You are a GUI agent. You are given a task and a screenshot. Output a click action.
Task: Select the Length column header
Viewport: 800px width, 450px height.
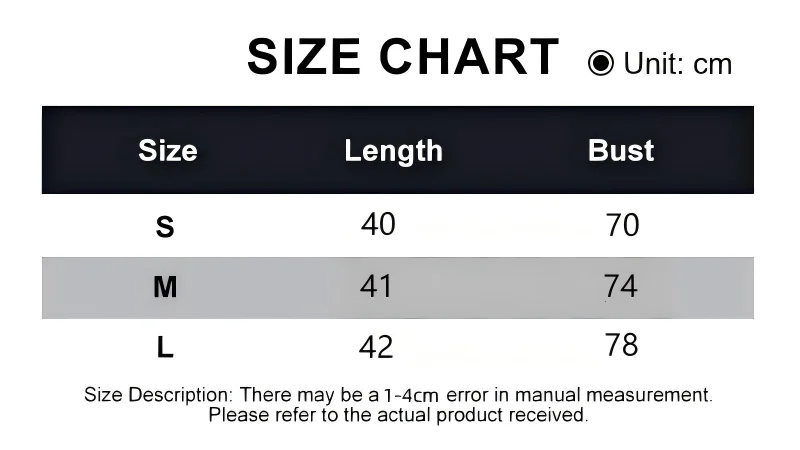(x=393, y=151)
